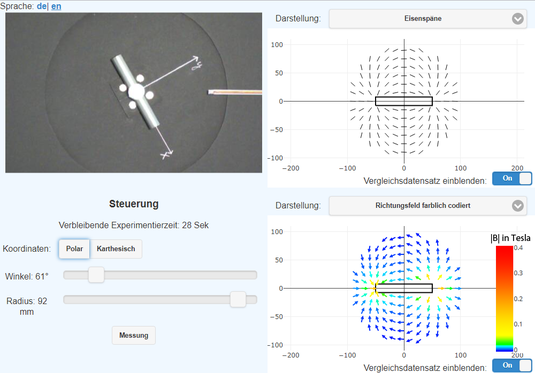Select Polar coordinates option

coord(74,249)
